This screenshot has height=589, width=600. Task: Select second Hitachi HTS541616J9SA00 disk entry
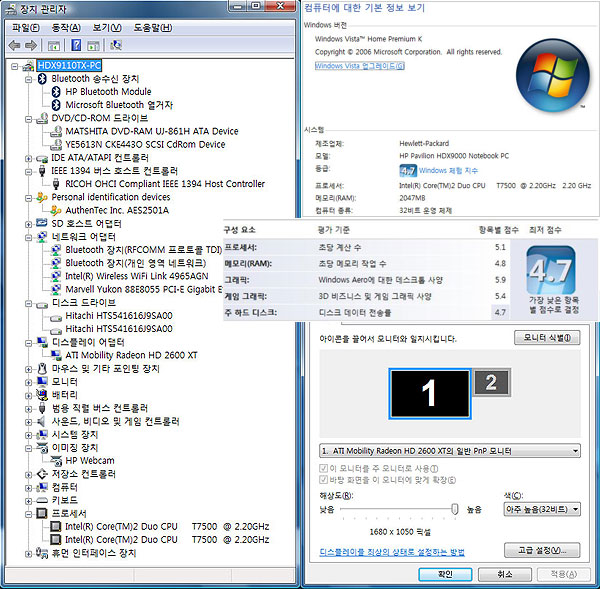click(119, 329)
